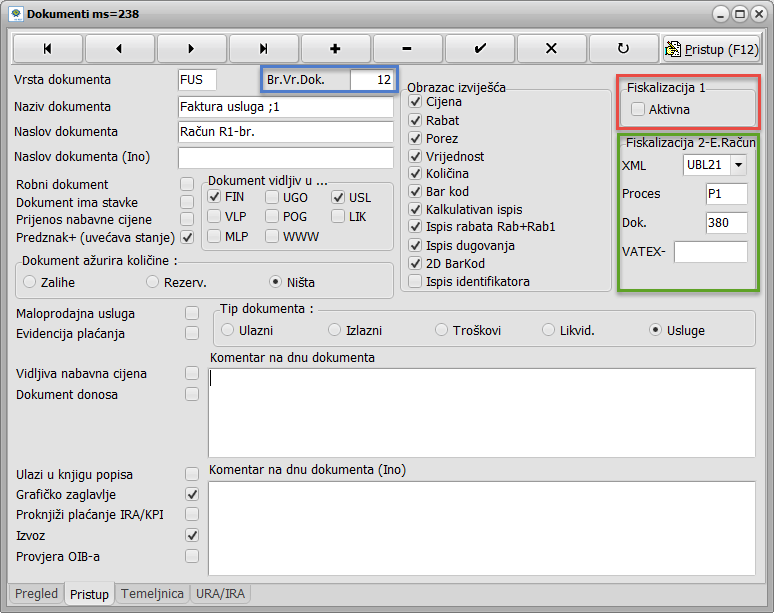Go to next record arrow

click(191, 48)
